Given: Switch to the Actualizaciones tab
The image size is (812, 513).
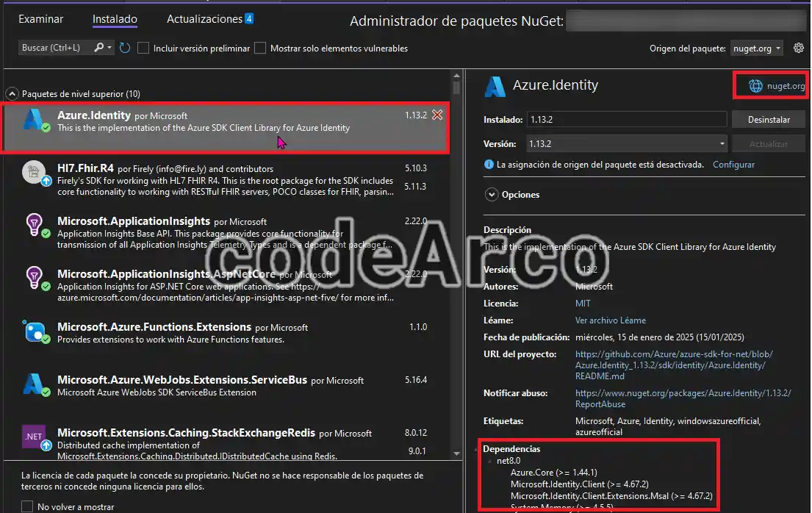Looking at the screenshot, I should (x=204, y=19).
